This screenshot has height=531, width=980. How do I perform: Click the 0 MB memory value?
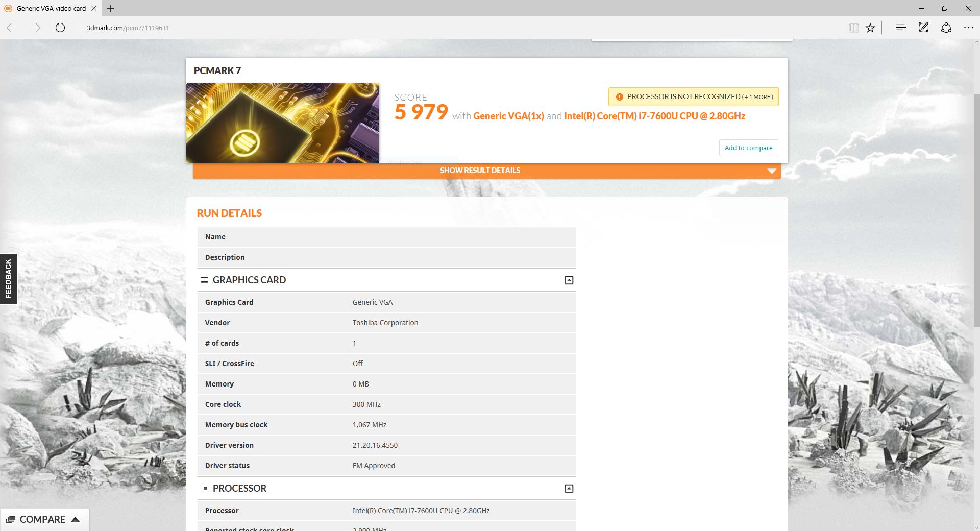pos(360,384)
